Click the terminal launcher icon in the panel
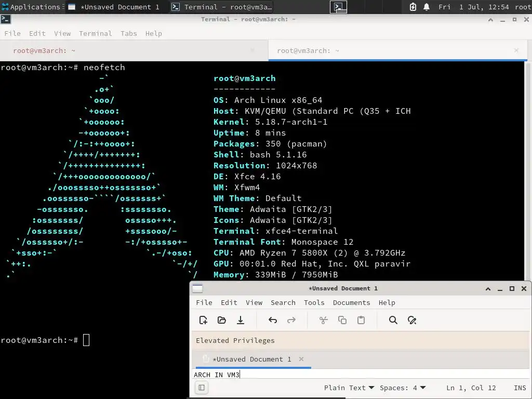The image size is (532, 399). click(339, 7)
